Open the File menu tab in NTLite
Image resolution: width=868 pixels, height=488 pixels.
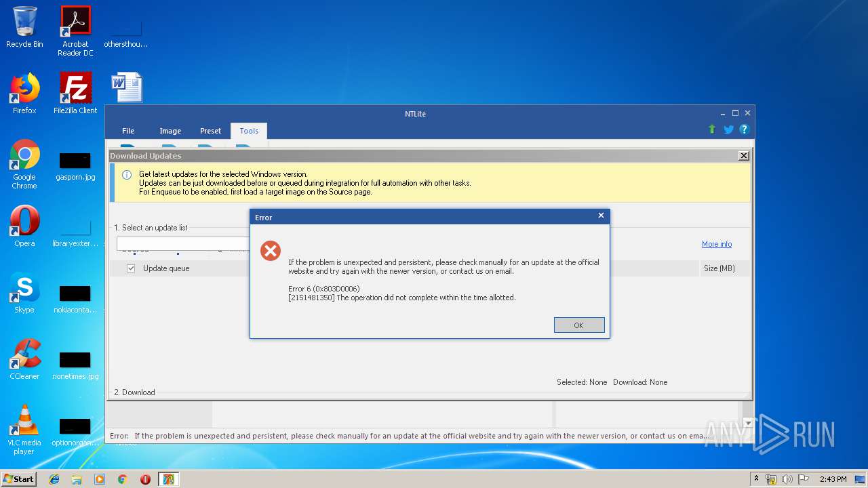(128, 131)
